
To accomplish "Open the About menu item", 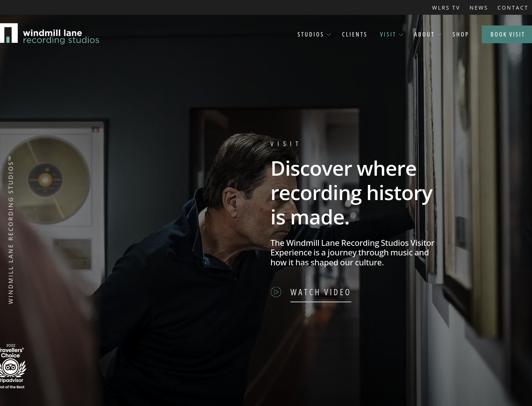I will pyautogui.click(x=424, y=34).
